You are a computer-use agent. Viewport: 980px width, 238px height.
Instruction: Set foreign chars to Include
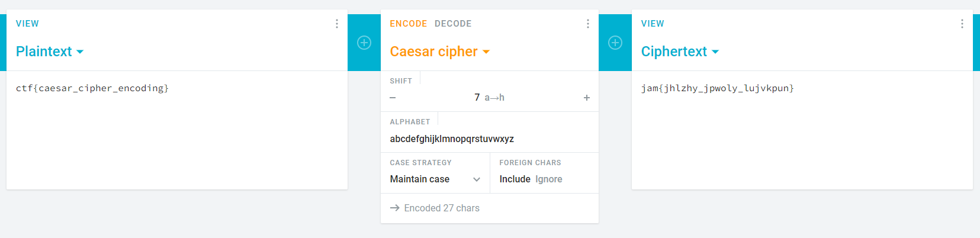pyautogui.click(x=515, y=179)
